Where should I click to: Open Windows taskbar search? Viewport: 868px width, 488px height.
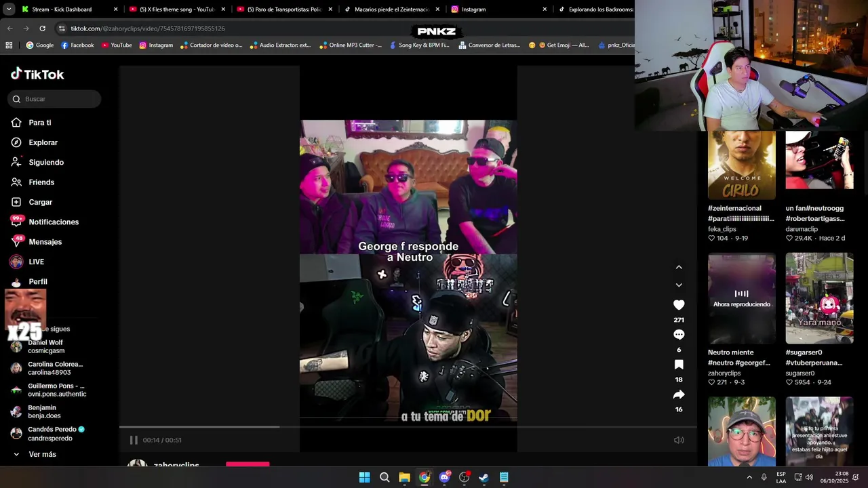384,477
